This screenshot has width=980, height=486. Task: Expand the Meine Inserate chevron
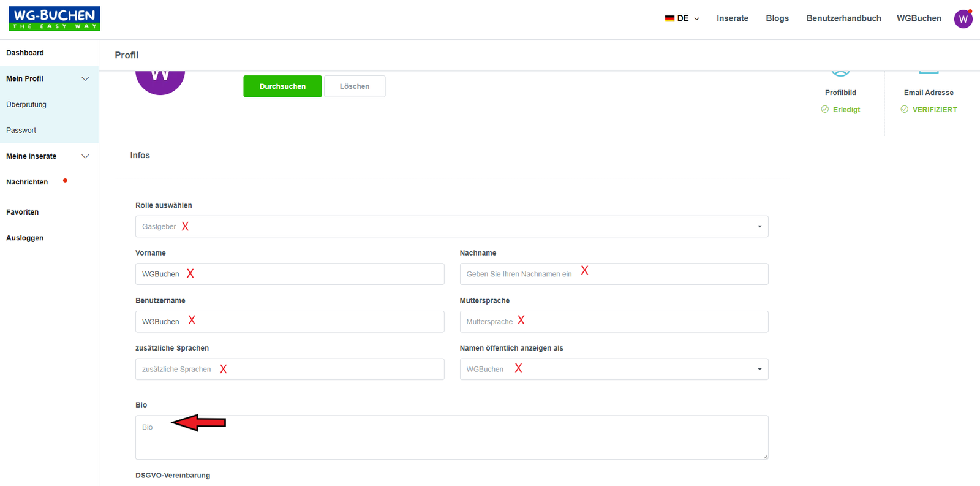click(x=85, y=156)
